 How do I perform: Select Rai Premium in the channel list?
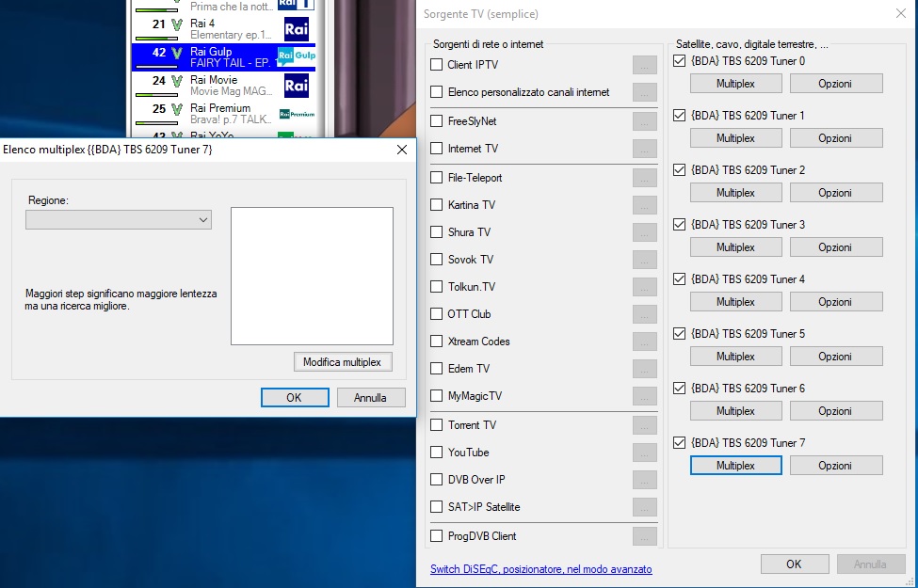[x=221, y=114]
